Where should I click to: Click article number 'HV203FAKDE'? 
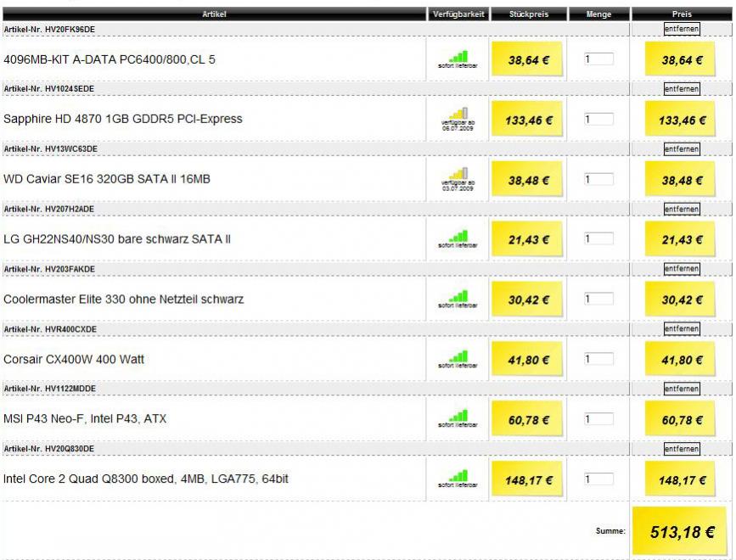point(70,269)
